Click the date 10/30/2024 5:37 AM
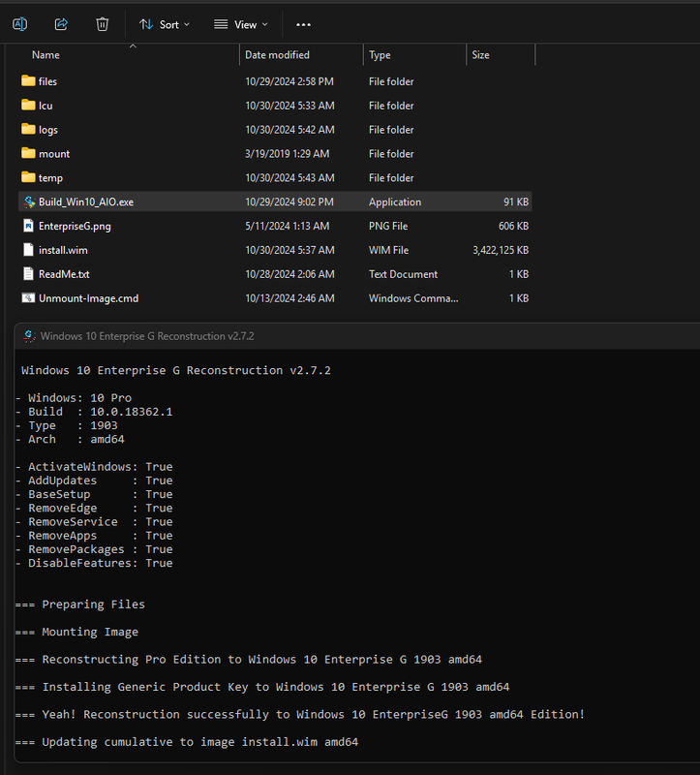The height and width of the screenshot is (775, 700). [x=289, y=250]
